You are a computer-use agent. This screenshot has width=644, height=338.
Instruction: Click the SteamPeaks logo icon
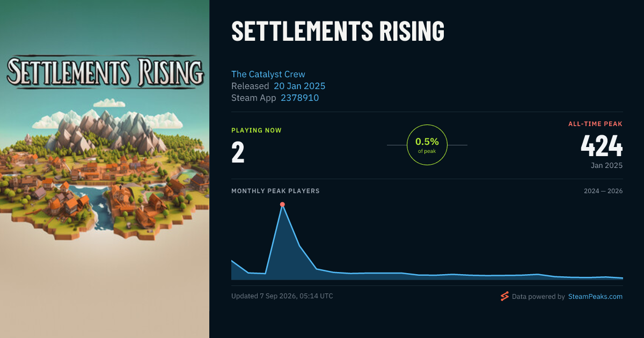pyautogui.click(x=504, y=296)
